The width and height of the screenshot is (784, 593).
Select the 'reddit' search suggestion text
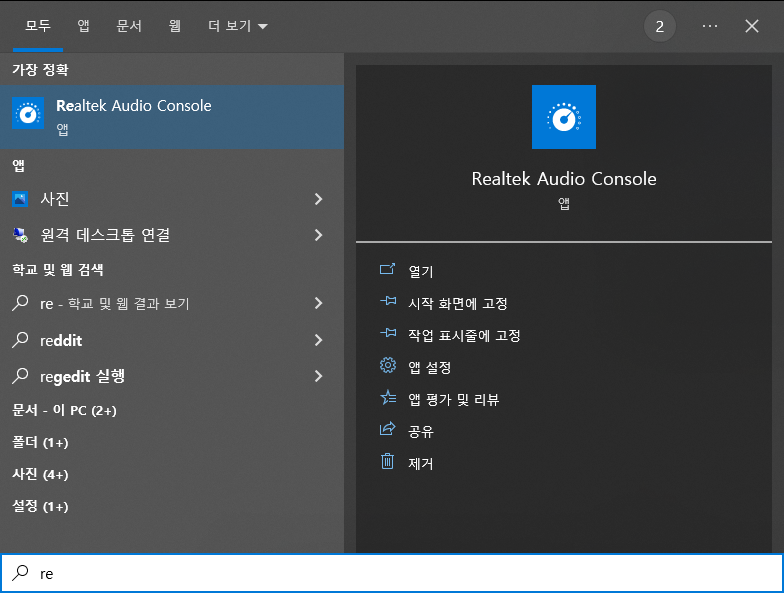tap(61, 340)
